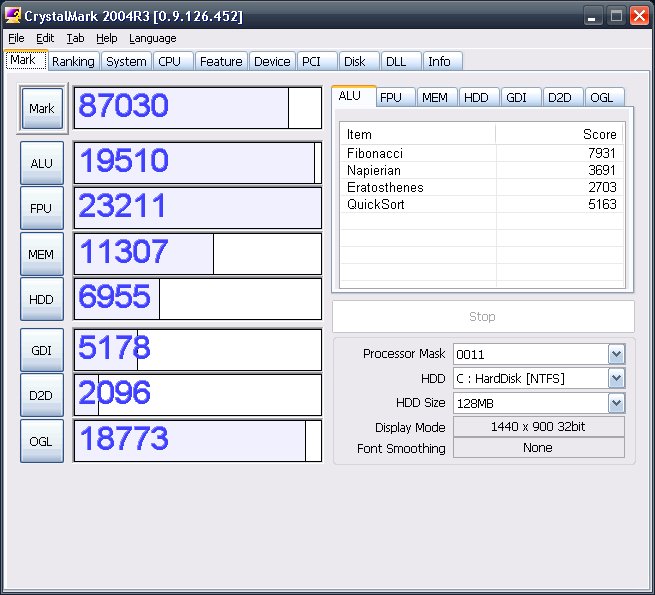Run the MEM benchmark button
Screen dimensions: 655x595
pyautogui.click(x=42, y=254)
